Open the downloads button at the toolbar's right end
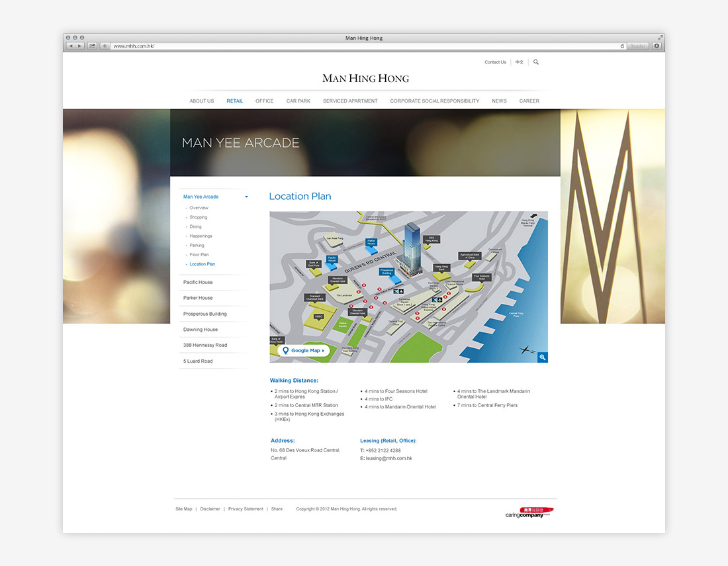 pos(657,46)
